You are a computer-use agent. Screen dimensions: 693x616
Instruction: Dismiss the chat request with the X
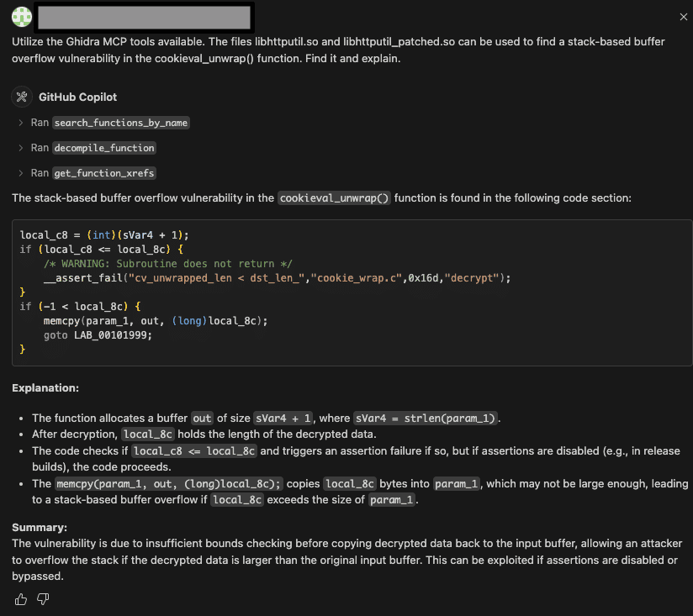click(683, 17)
